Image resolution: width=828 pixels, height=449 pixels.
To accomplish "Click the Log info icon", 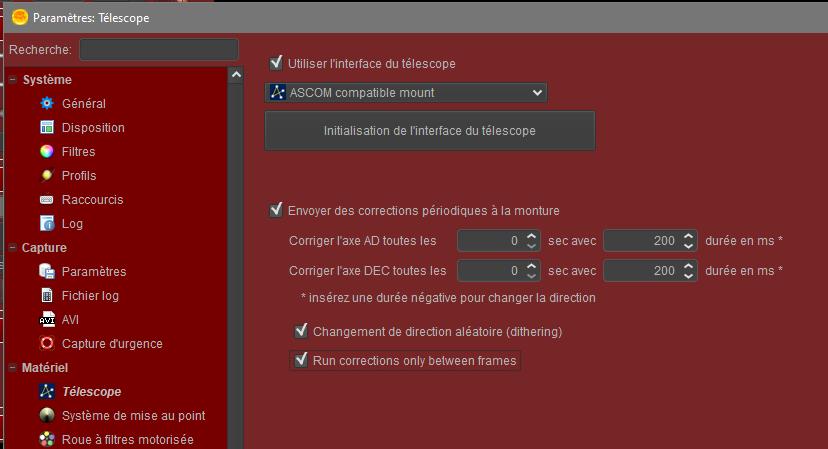I will click(47, 223).
